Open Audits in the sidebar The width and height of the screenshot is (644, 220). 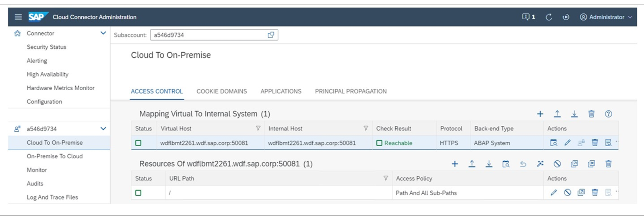[35, 184]
